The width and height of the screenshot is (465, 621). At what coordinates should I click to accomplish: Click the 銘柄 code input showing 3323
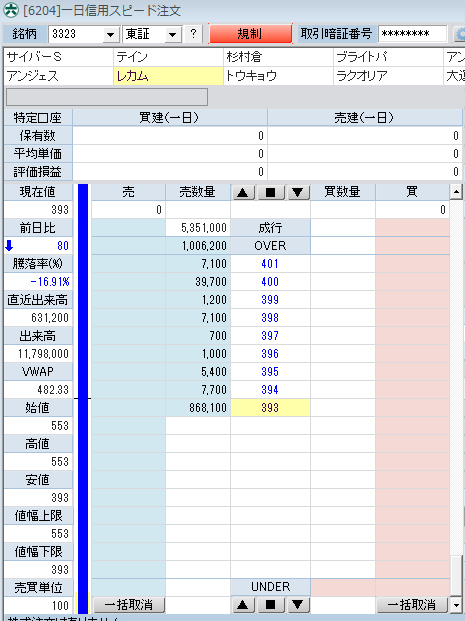76,34
